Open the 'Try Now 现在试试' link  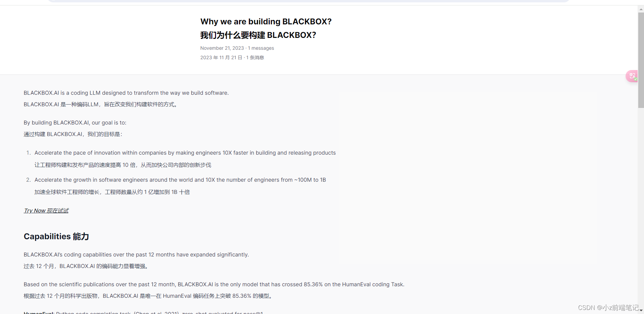click(x=46, y=210)
